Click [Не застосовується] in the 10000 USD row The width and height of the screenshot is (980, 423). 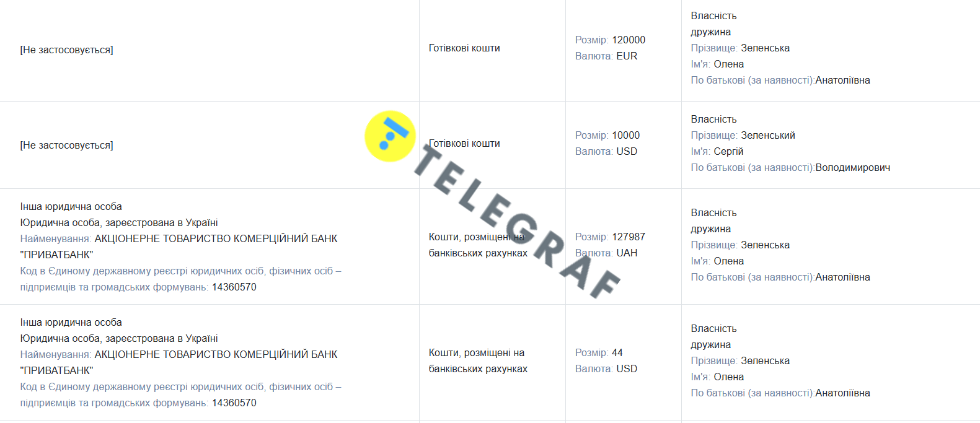point(66,145)
